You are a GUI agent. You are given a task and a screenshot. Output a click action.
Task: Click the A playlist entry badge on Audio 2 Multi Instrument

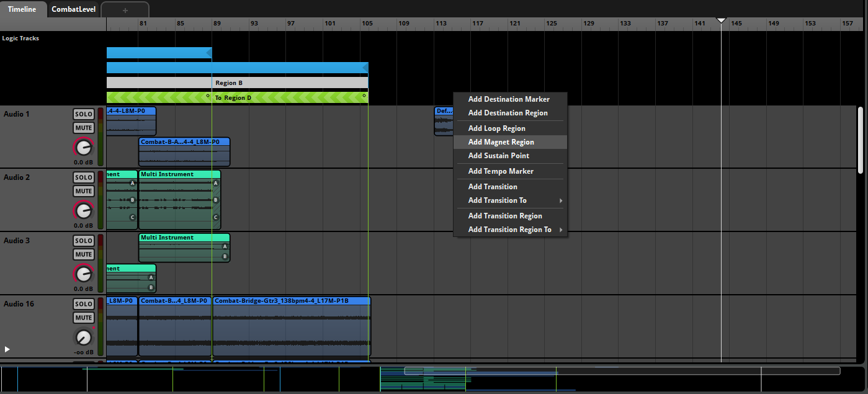pos(215,183)
